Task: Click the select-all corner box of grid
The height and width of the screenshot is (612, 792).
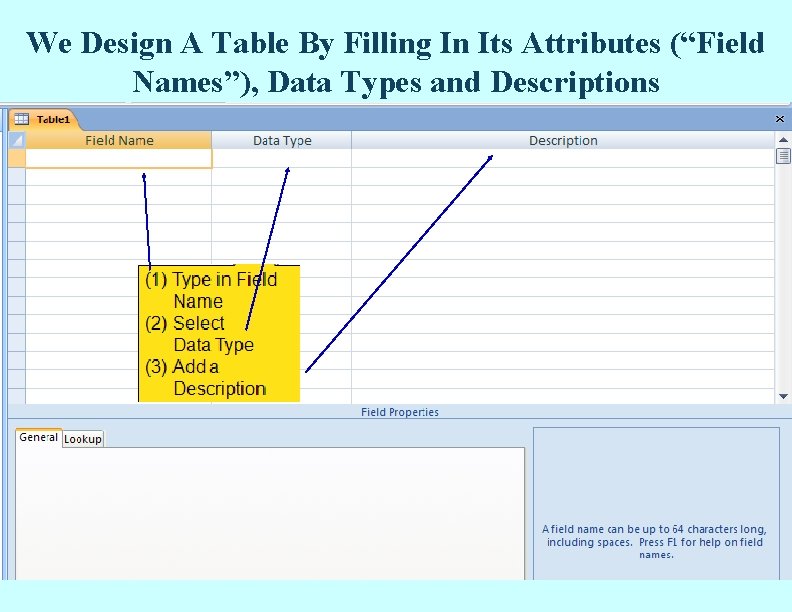Action: [17, 140]
